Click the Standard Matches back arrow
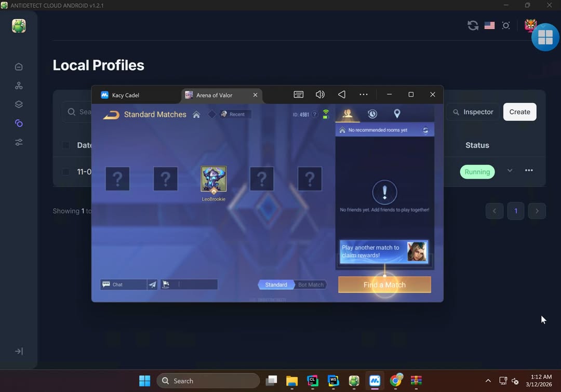Image resolution: width=561 pixels, height=392 pixels. (x=111, y=115)
